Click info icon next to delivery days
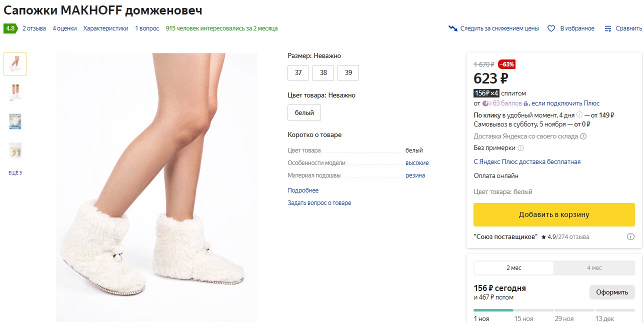Viewport: 644px width, 323px height. click(579, 115)
